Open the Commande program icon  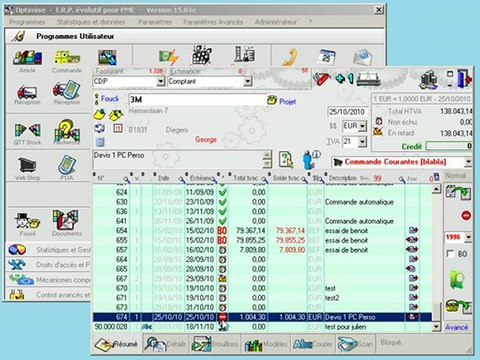coord(67,58)
